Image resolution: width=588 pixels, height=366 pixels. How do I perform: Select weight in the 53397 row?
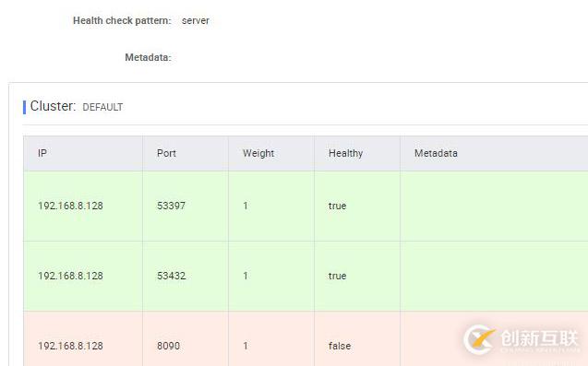coord(246,206)
